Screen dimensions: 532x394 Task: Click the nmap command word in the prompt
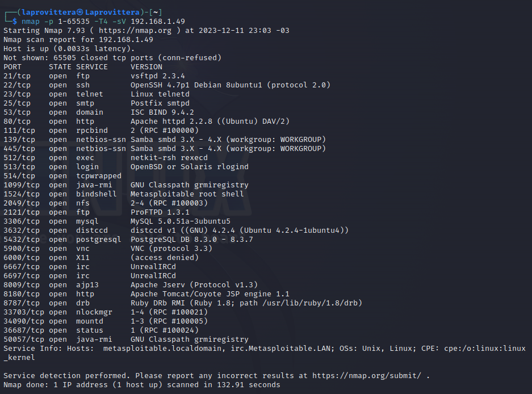coord(31,22)
